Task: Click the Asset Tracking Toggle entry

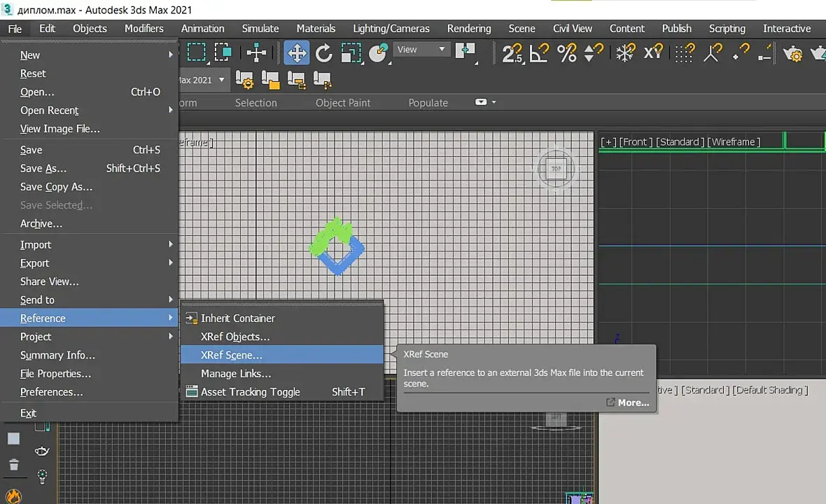Action: click(x=251, y=392)
